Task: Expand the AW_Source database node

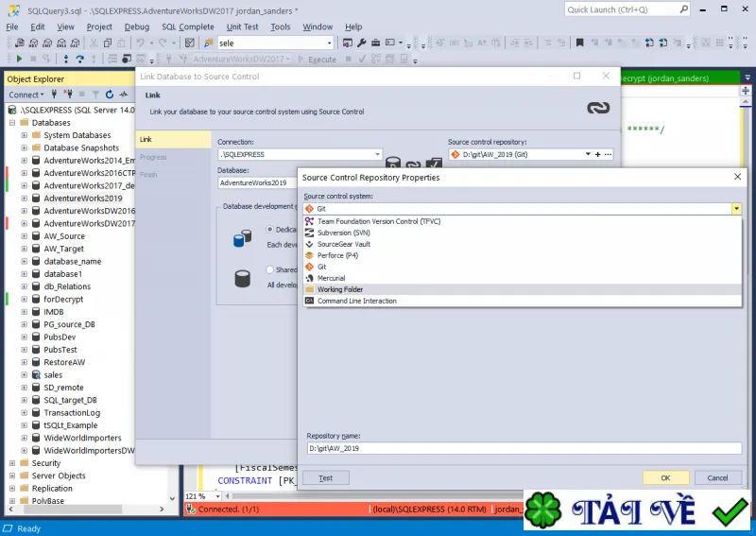Action: click(x=25, y=236)
